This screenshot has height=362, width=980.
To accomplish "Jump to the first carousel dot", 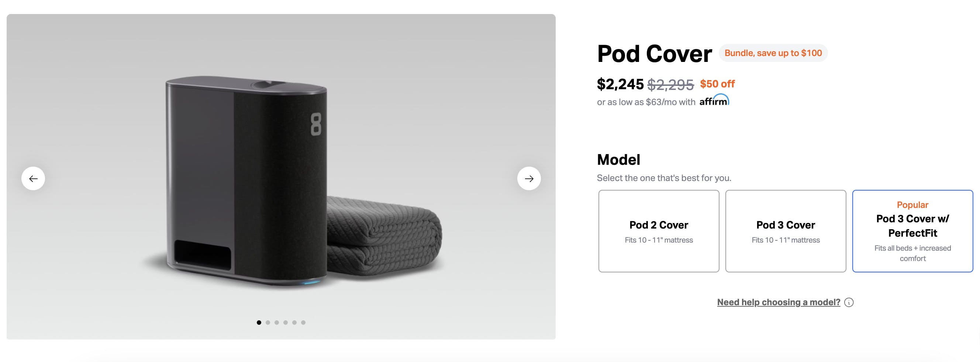I will tap(259, 323).
